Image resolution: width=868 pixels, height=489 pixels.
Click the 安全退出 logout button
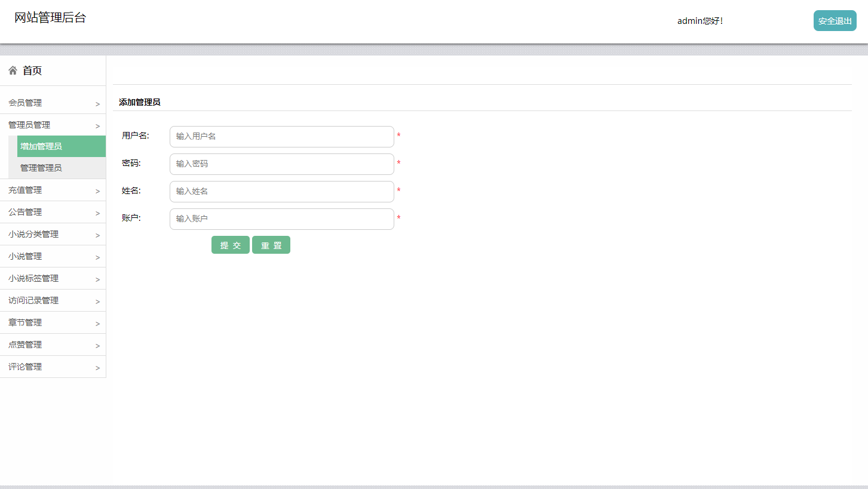[x=835, y=20]
